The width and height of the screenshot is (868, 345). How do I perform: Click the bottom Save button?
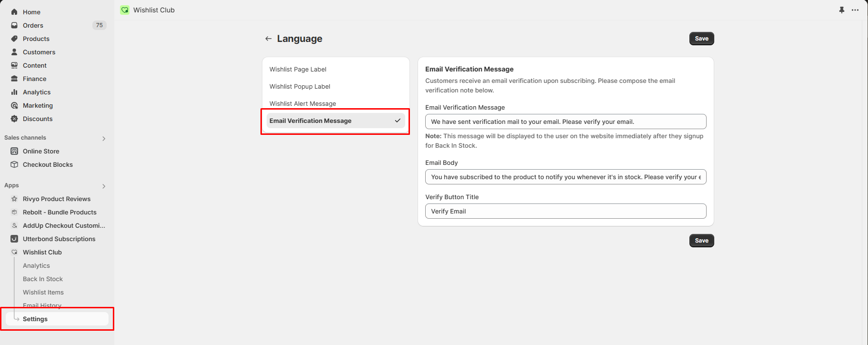tap(701, 241)
